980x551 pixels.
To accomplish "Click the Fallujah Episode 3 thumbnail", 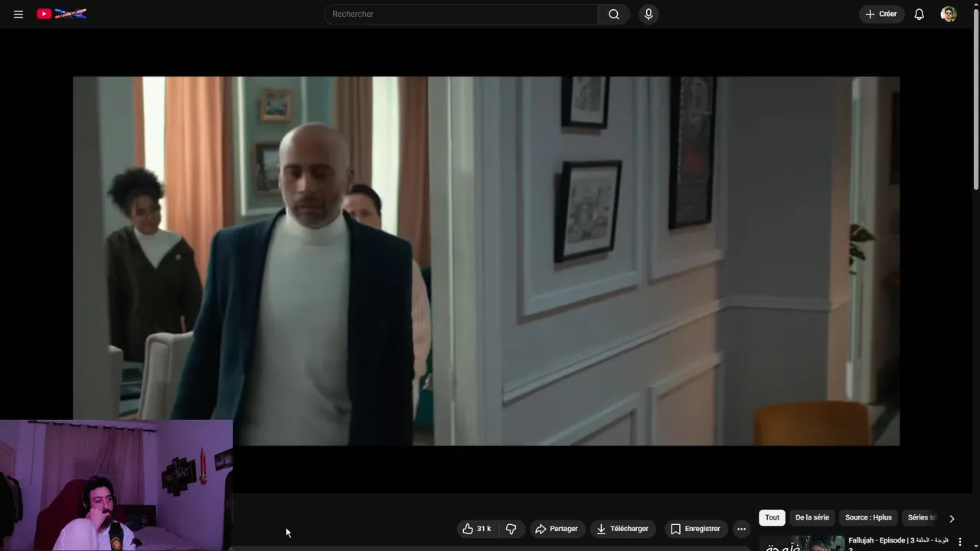I will click(802, 543).
